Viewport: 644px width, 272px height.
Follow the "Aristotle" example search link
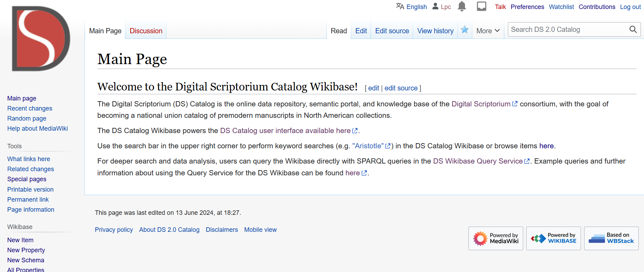368,146
